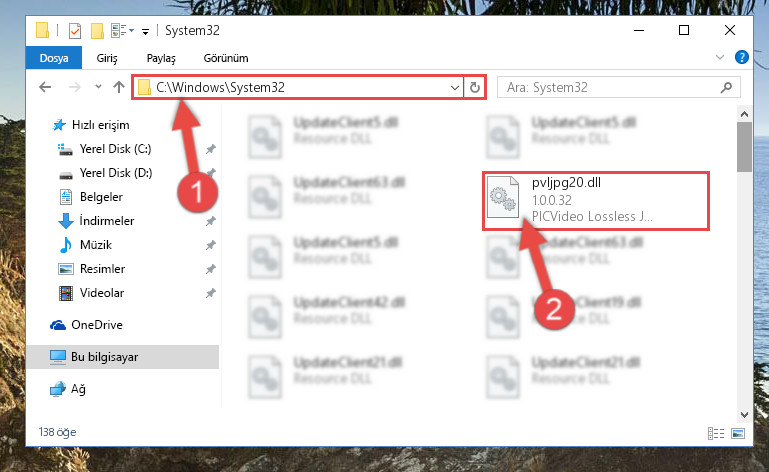Select Yerel Disk (C:) in sidebar

pyautogui.click(x=115, y=149)
